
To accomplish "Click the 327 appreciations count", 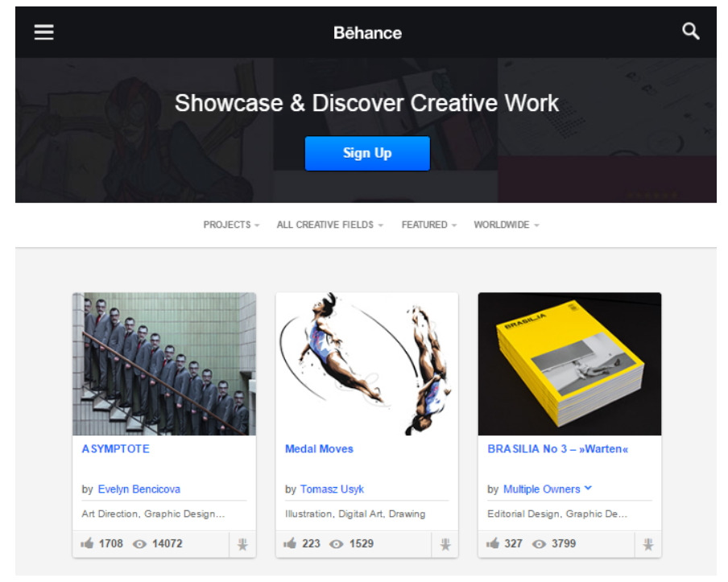I will tap(514, 543).
